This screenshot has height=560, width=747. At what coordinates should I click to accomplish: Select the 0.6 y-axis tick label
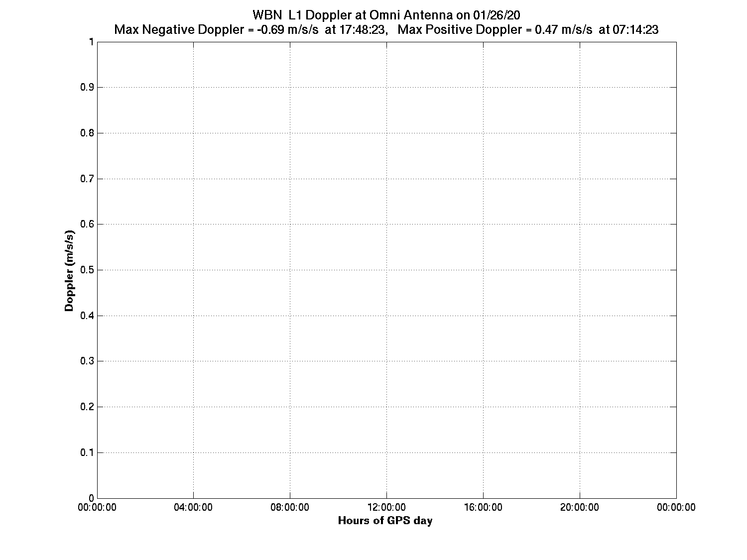(x=87, y=224)
